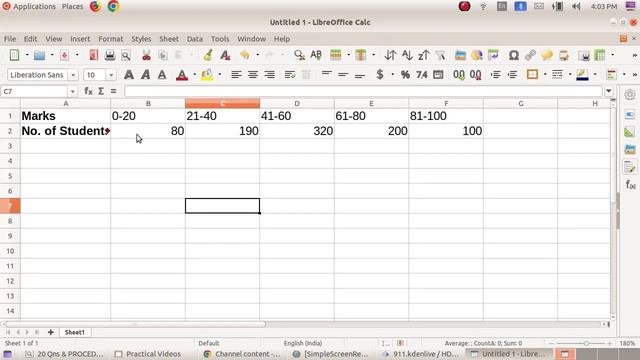Sort ascending icon
The image size is (640, 360).
[407, 55]
